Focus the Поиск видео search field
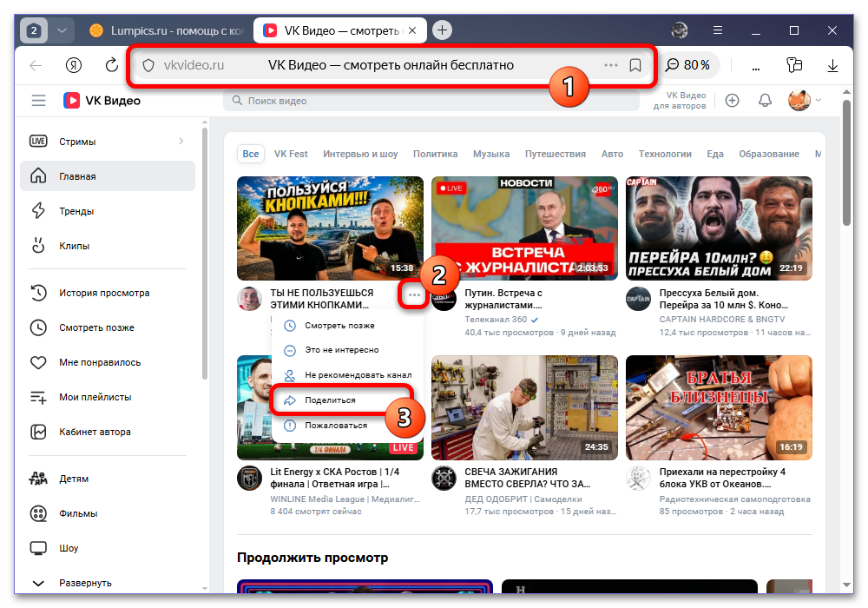868x608 pixels. [431, 101]
